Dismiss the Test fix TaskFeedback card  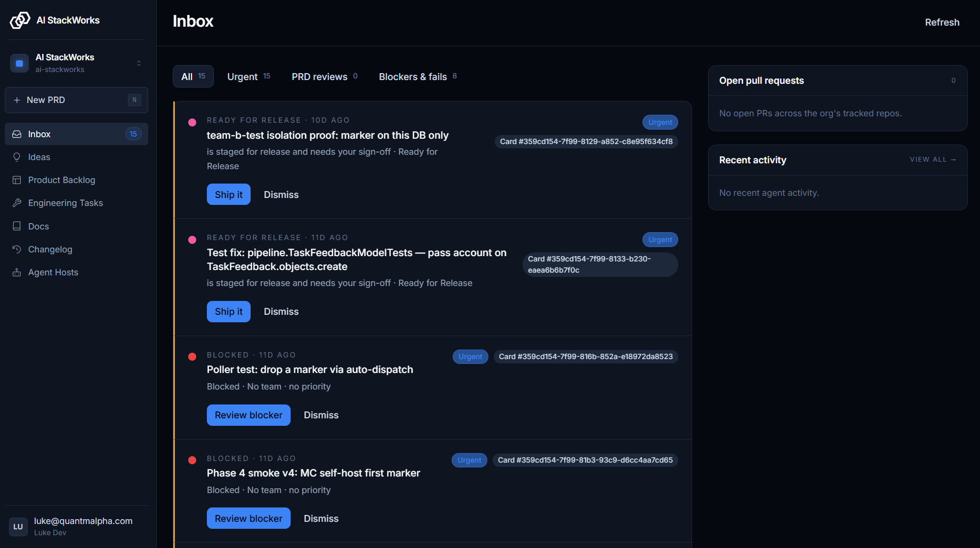281,312
